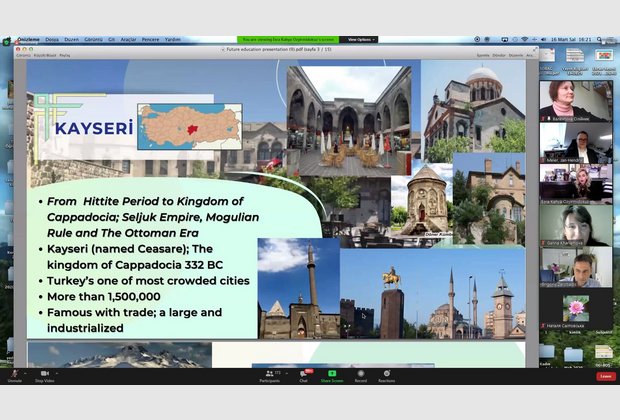Select Grigoris Zarotiadis participant video

[576, 267]
